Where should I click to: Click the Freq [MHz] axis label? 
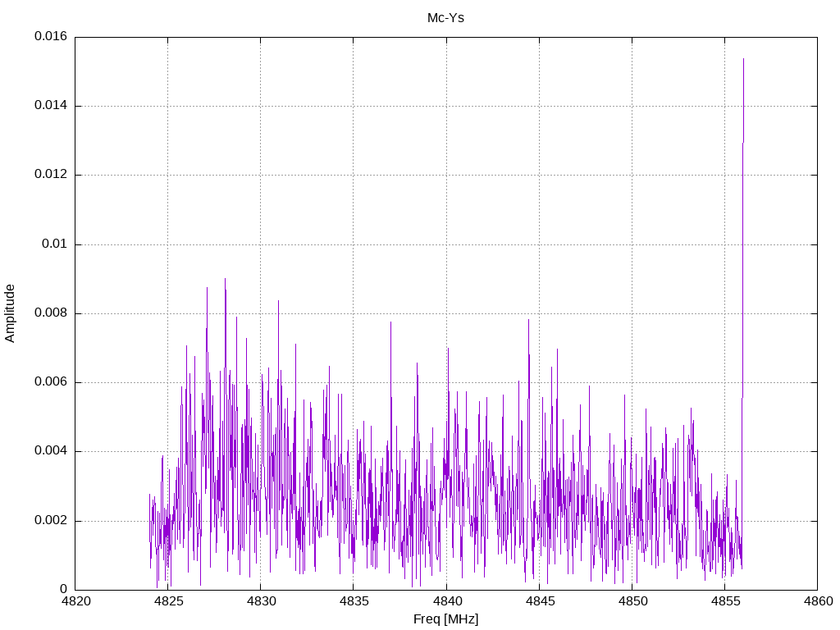(x=445, y=619)
